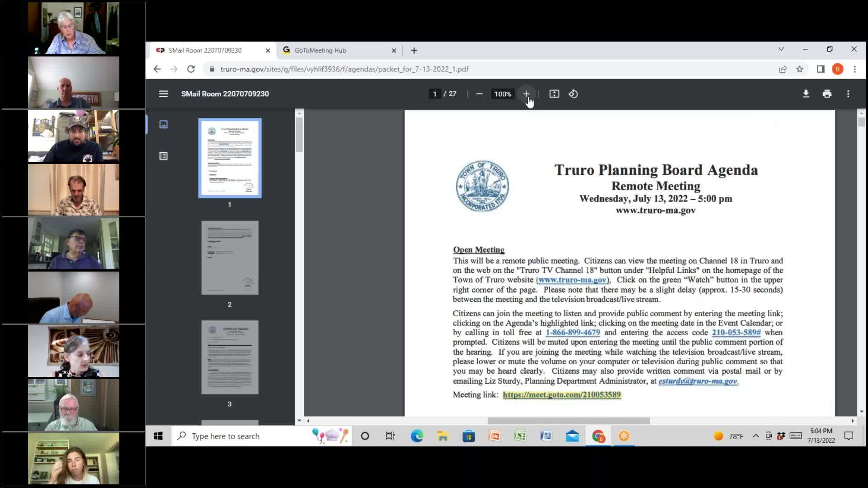Toggle the thumbnail sidebar with menu icon
This screenshot has height=488, width=868.
point(163,94)
